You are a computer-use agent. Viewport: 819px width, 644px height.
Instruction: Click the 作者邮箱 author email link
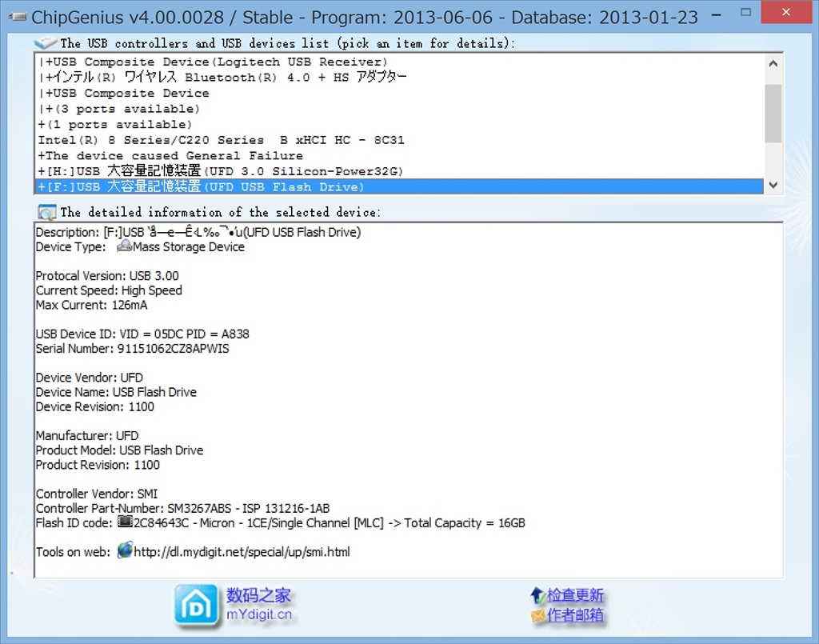pyautogui.click(x=575, y=615)
